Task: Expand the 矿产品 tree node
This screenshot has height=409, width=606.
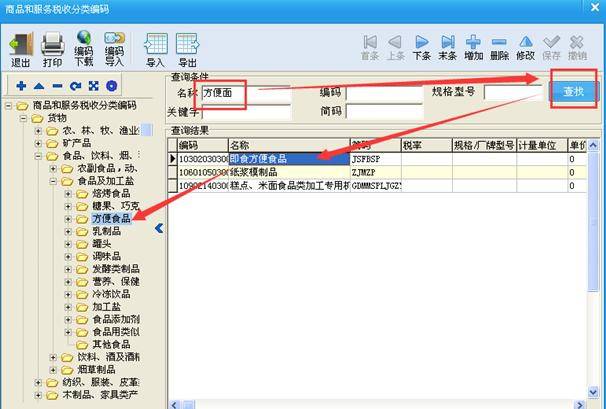Action: [38, 143]
